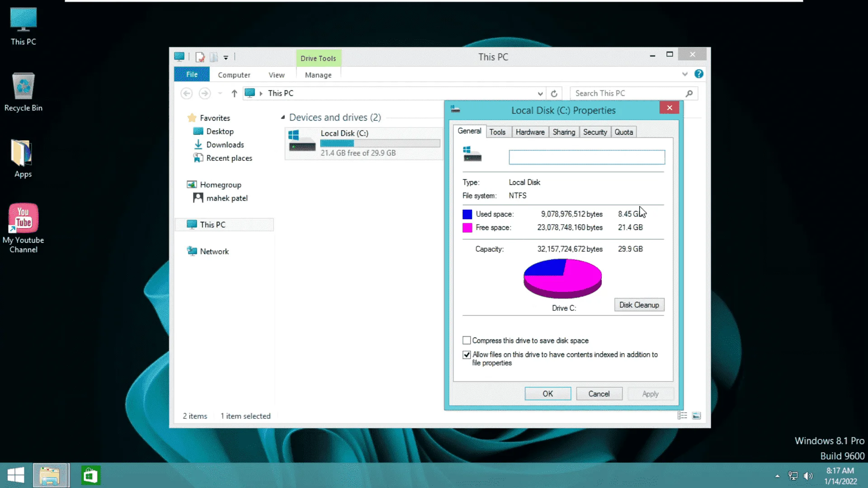This screenshot has height=488, width=868.
Task: Select Desktop in navigation pane
Action: tap(220, 131)
